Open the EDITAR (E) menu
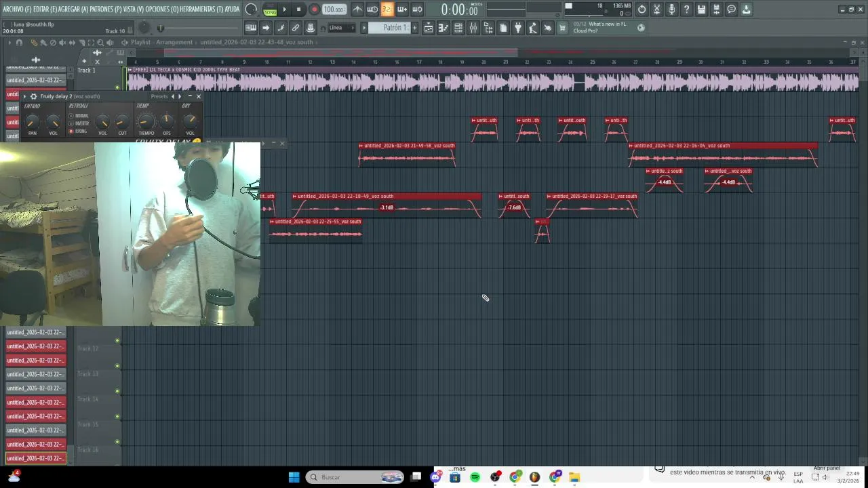 [45, 9]
